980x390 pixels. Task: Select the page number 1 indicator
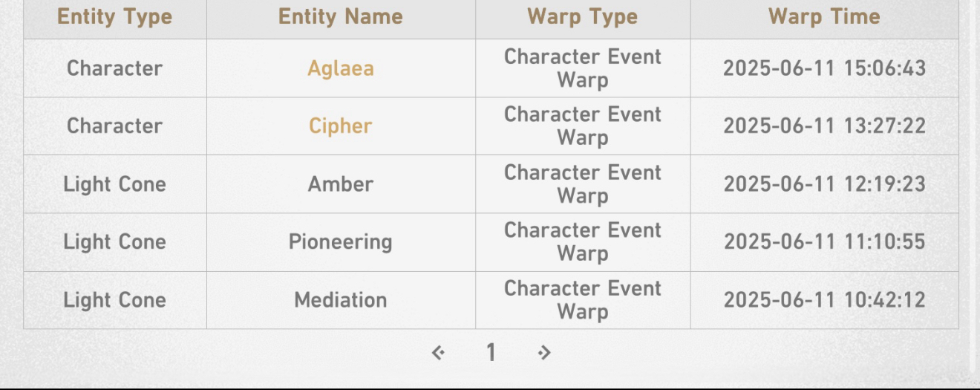(x=491, y=352)
